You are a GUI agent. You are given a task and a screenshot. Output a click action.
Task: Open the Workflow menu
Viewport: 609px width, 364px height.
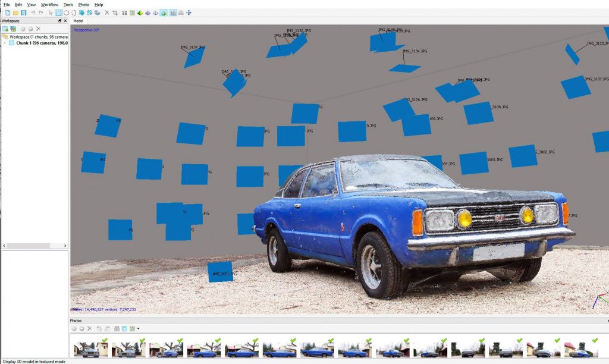point(49,4)
